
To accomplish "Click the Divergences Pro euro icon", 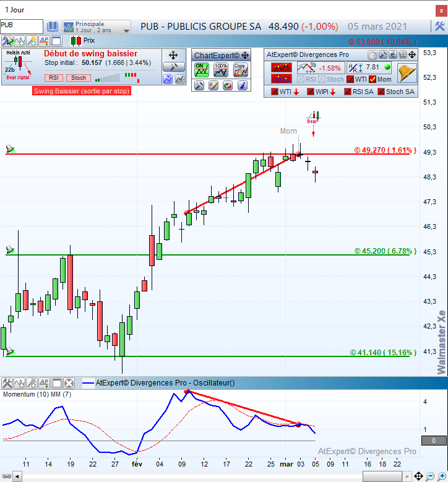I will click(393, 54).
